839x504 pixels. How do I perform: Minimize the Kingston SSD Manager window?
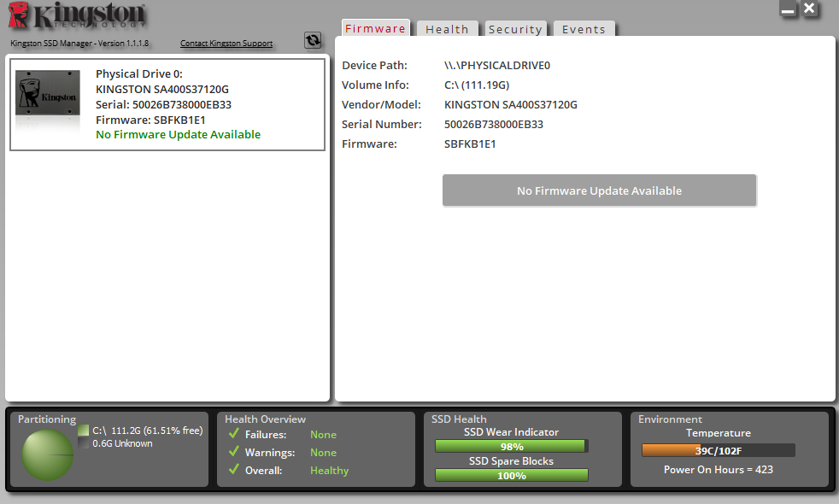coord(788,9)
